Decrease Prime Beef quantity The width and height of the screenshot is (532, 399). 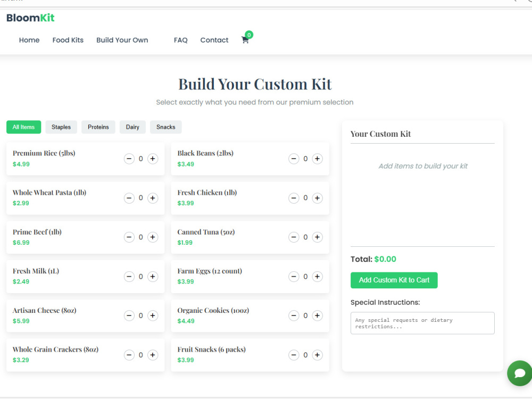129,237
